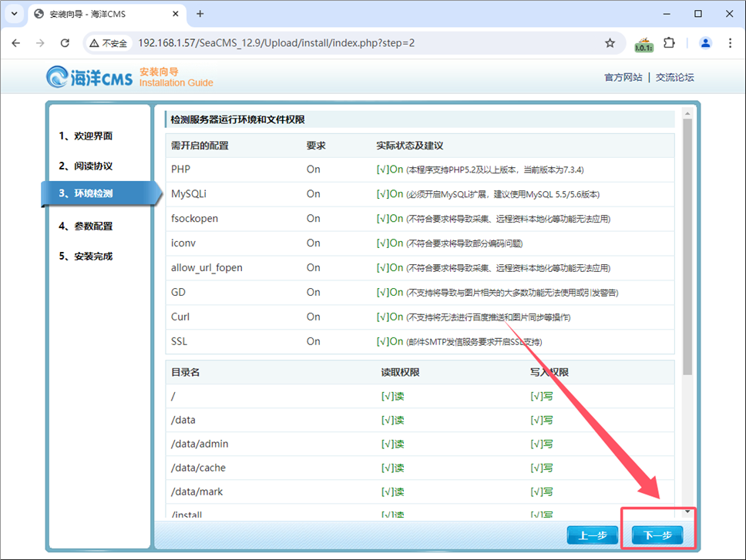Image resolution: width=746 pixels, height=560 pixels.
Task: Click the "不安全" site security indicator
Action: (x=109, y=43)
